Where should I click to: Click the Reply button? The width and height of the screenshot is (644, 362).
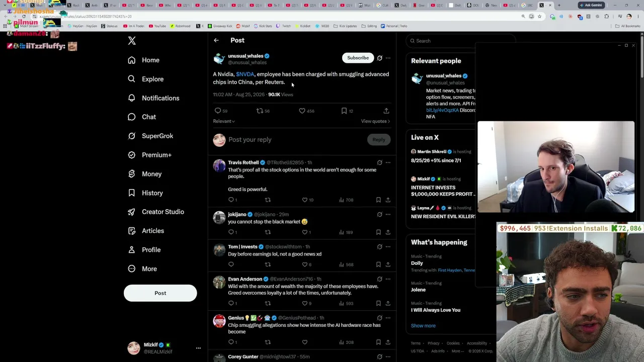pos(378,140)
